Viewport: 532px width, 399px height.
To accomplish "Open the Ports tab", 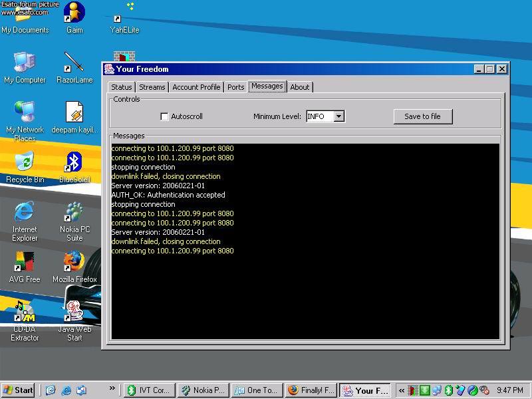I will pyautogui.click(x=236, y=87).
